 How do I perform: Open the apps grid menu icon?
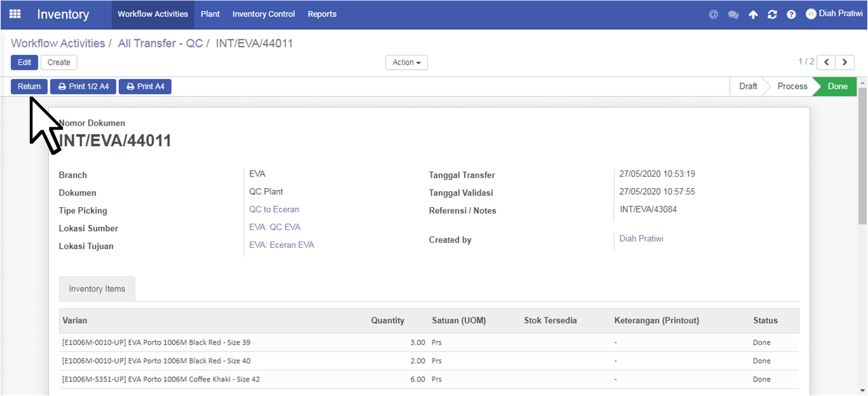coord(15,14)
